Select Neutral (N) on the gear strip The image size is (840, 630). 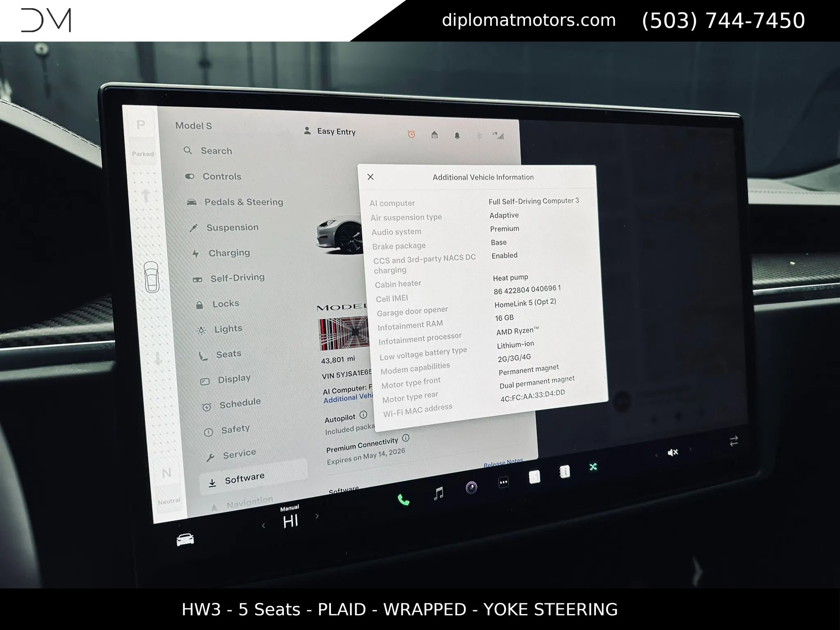[167, 473]
